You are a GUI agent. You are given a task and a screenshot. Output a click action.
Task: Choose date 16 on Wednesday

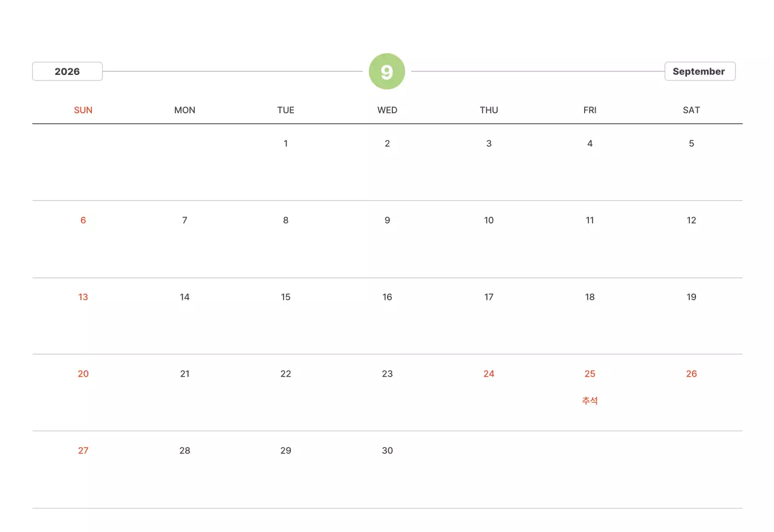[387, 297]
